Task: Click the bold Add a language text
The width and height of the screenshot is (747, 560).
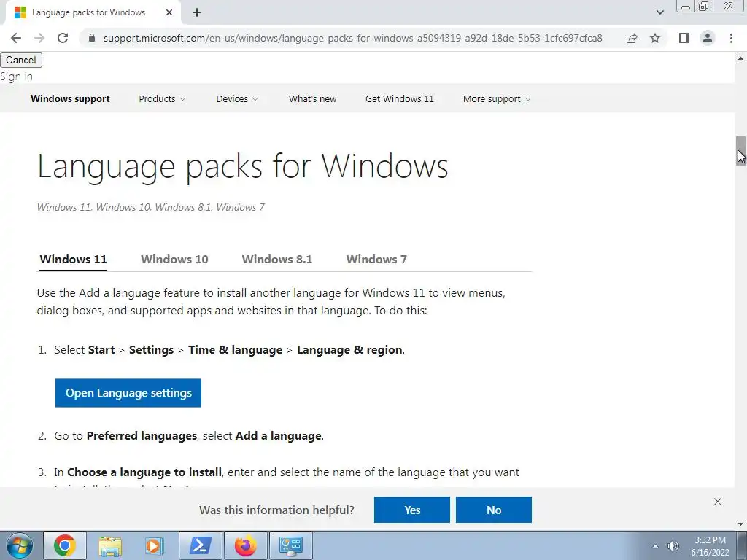Action: [x=278, y=436]
